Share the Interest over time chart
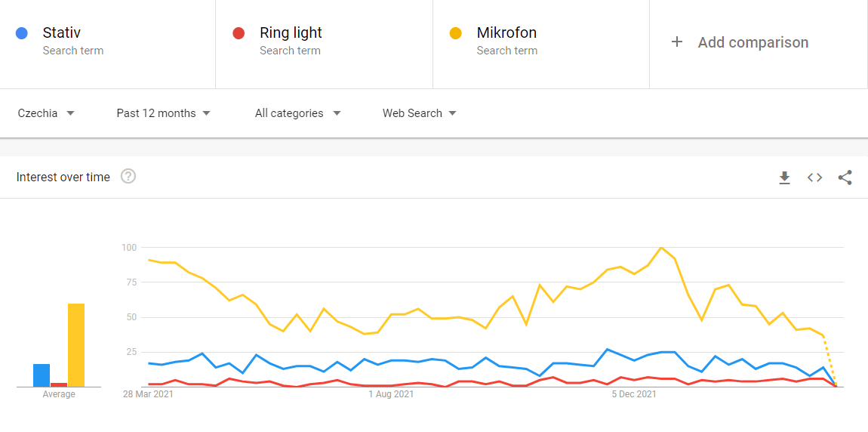 pos(845,177)
